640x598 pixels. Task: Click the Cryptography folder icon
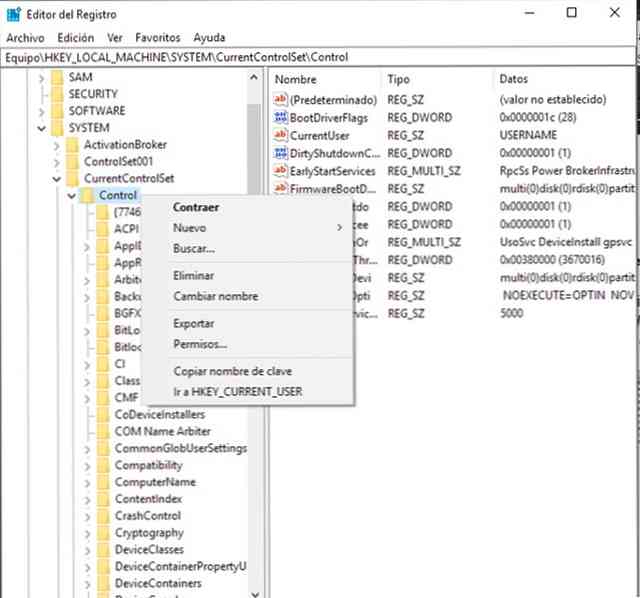(x=103, y=533)
